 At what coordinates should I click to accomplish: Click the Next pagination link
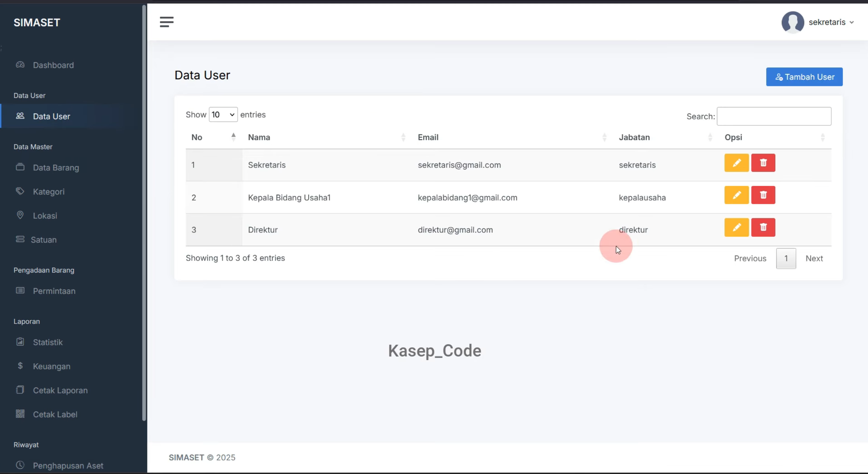814,259
